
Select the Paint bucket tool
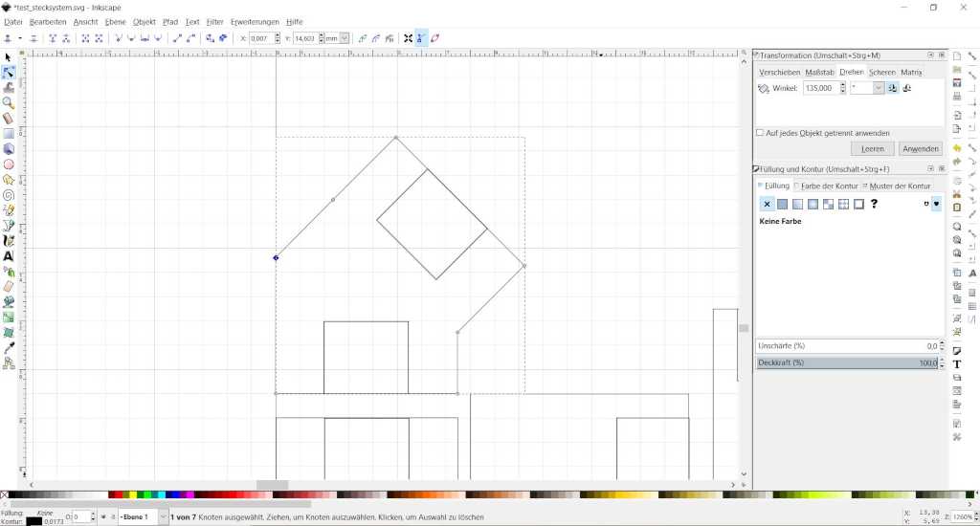click(8, 301)
